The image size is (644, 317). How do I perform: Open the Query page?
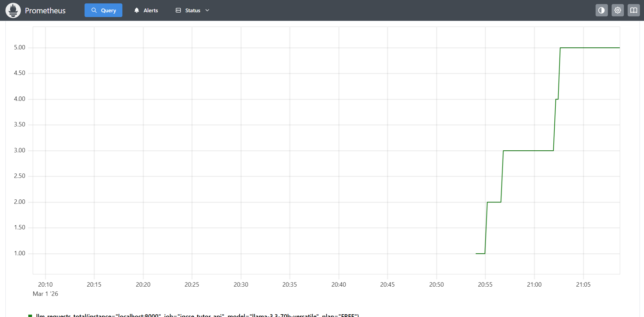coord(103,10)
